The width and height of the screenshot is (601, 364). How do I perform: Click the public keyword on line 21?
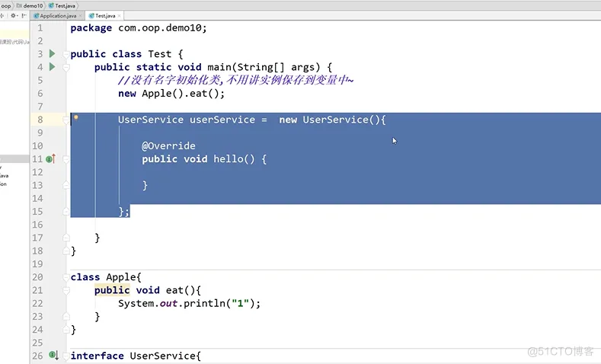tap(112, 290)
